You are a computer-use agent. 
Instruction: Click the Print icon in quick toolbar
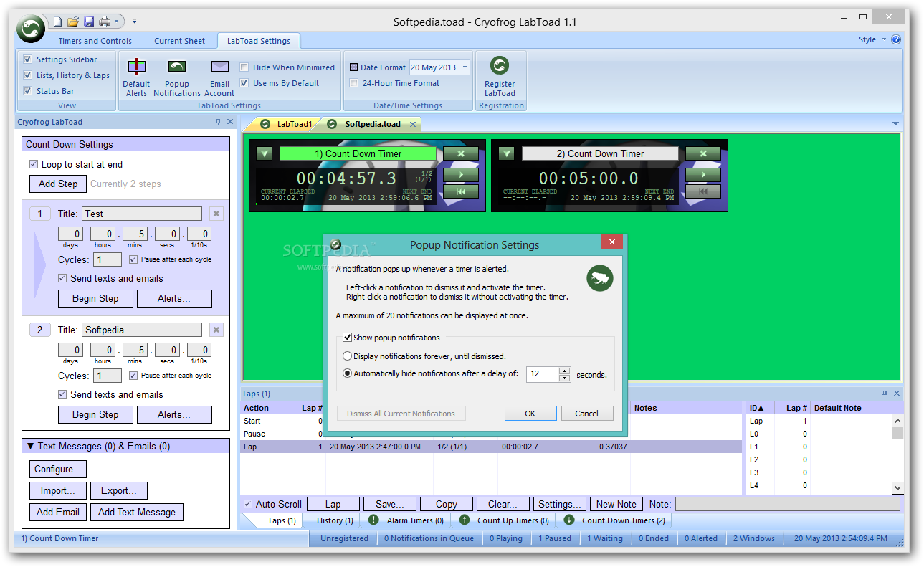pos(105,22)
